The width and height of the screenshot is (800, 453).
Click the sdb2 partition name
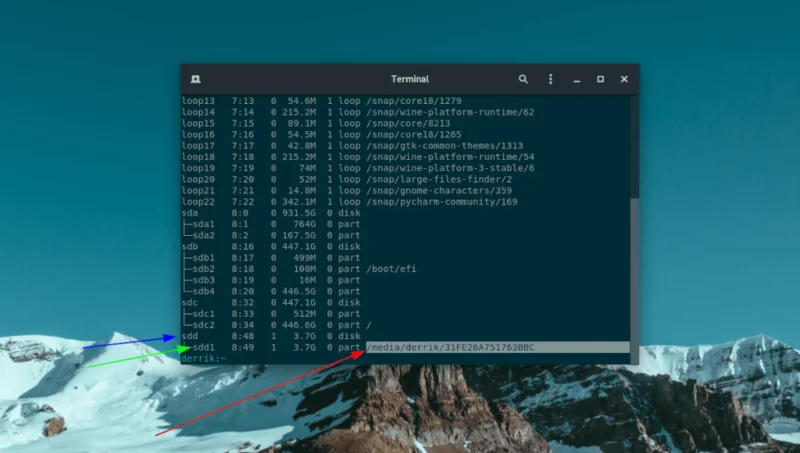coord(203,269)
